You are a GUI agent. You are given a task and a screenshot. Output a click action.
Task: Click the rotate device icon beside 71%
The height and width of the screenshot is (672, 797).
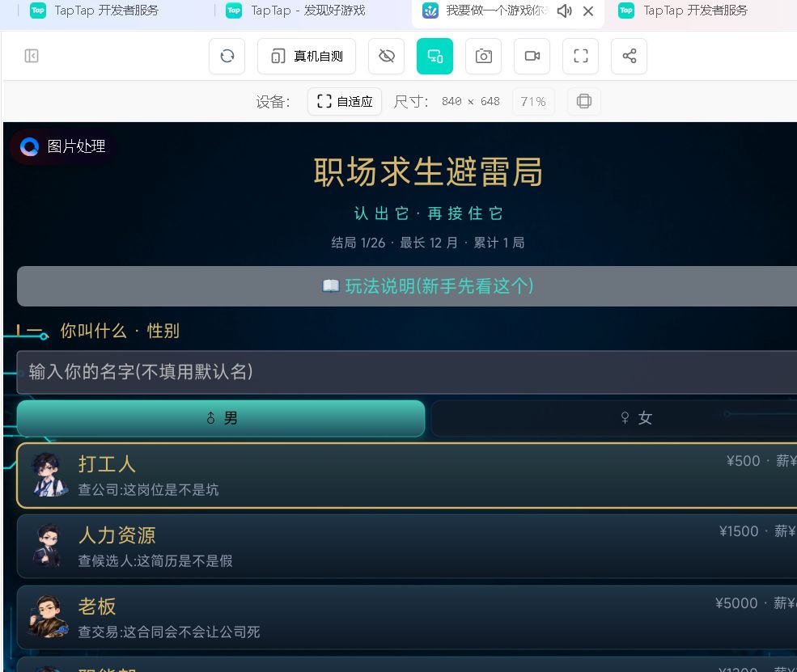584,102
